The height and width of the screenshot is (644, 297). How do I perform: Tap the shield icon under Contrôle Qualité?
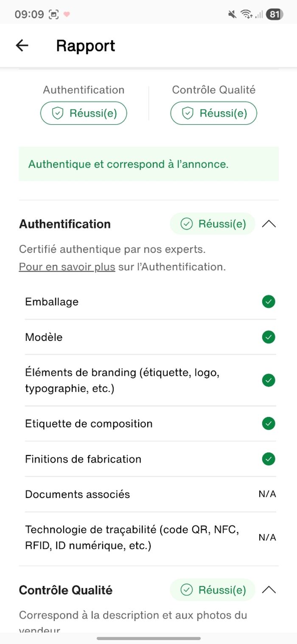[188, 113]
